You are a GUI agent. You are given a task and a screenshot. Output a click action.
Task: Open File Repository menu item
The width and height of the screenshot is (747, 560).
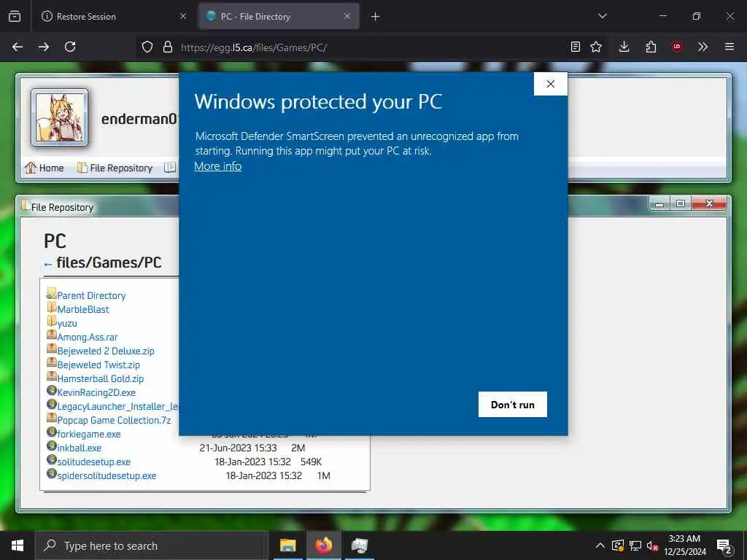click(x=115, y=168)
